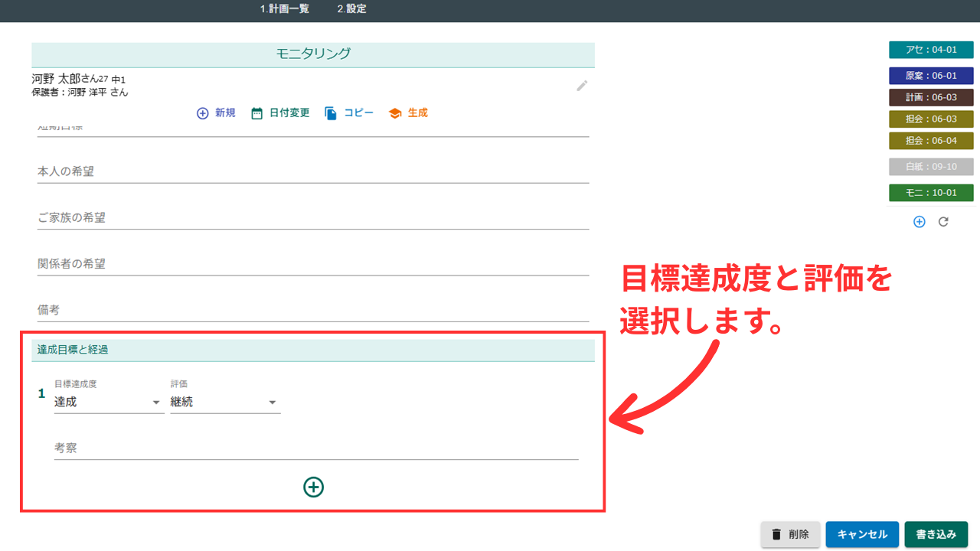Open the 2.設定 menu
Viewport: 980px width, 551px height.
pos(351,9)
